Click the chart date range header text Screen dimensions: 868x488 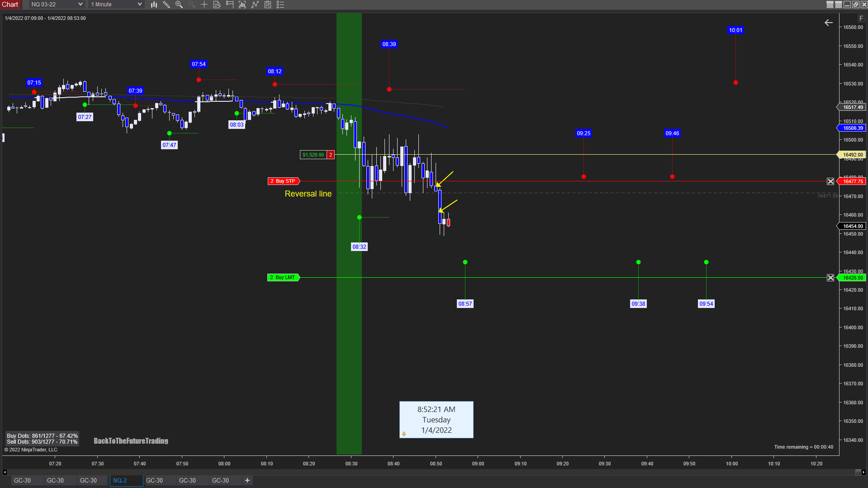point(45,18)
